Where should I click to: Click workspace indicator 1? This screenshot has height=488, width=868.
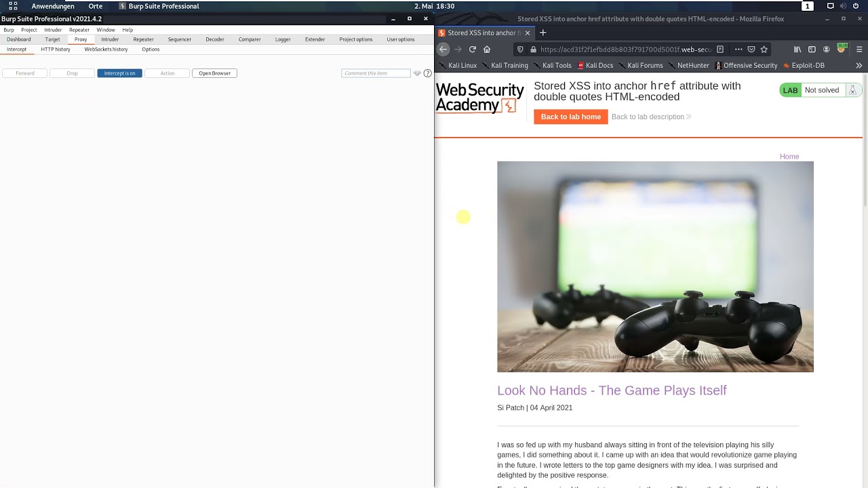coord(808,6)
